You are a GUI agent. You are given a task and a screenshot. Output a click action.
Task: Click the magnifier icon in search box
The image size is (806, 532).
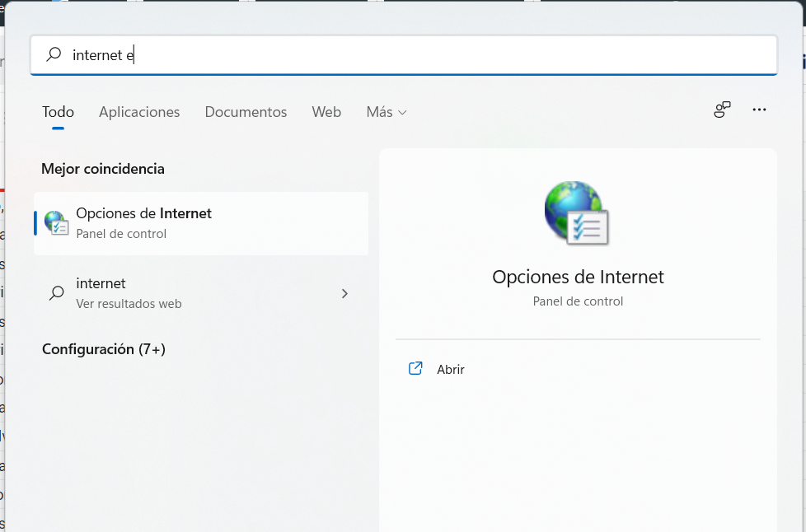point(54,54)
